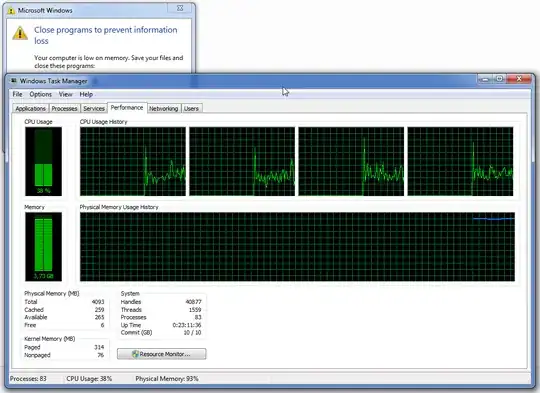540x393 pixels.
Task: Click the third CPU Usage History graph
Action: [x=351, y=162]
